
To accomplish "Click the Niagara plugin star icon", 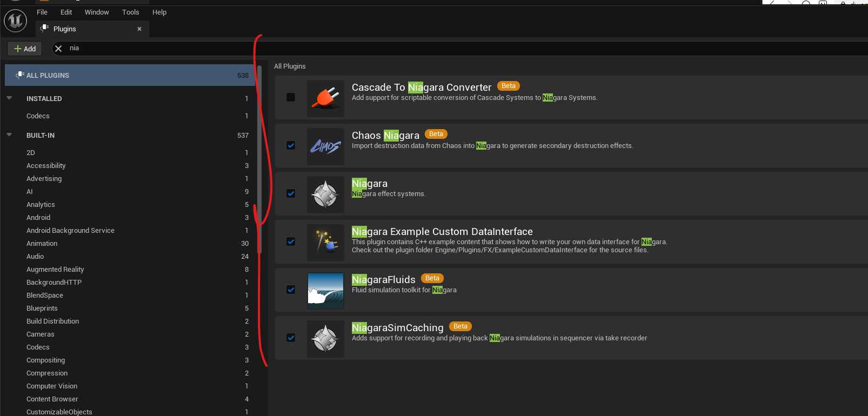I will [325, 194].
